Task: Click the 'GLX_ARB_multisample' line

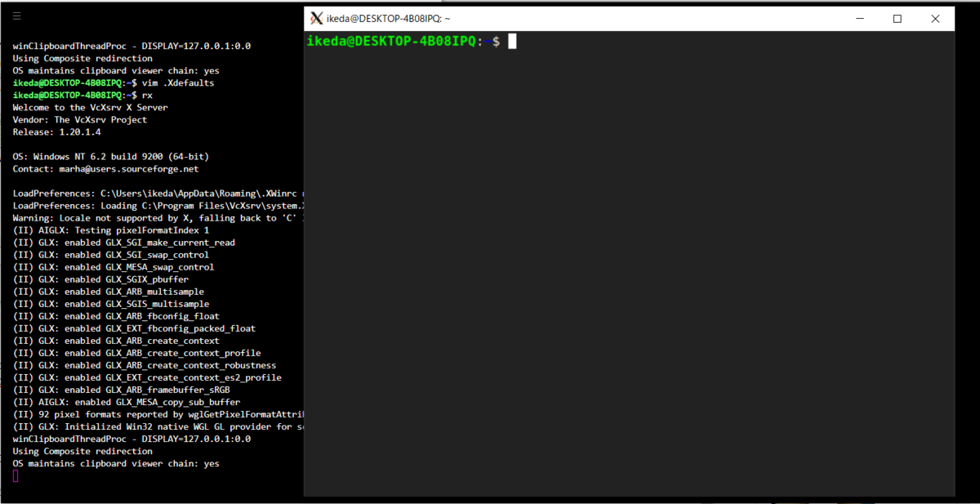Action: [109, 292]
